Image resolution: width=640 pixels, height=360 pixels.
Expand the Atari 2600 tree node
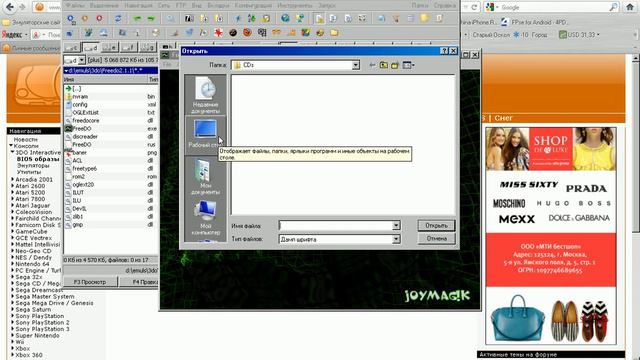(13, 186)
